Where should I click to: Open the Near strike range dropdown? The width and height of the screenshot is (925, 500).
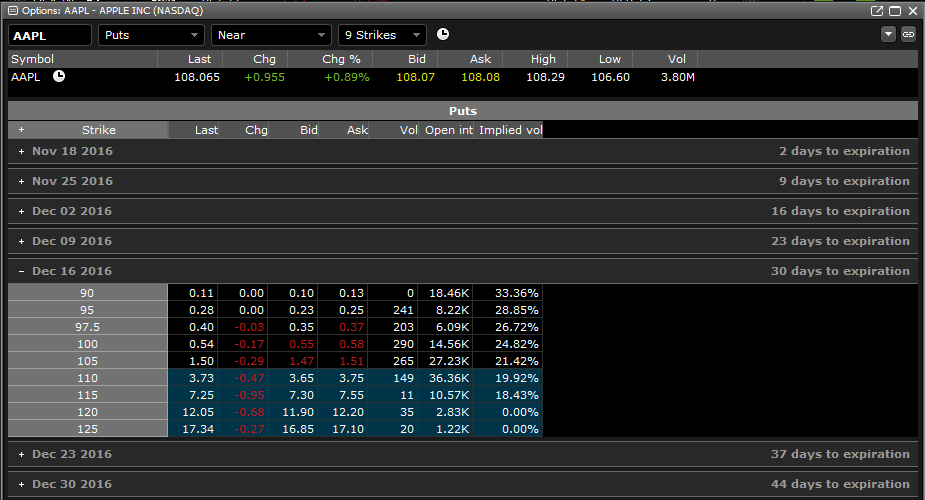click(271, 35)
